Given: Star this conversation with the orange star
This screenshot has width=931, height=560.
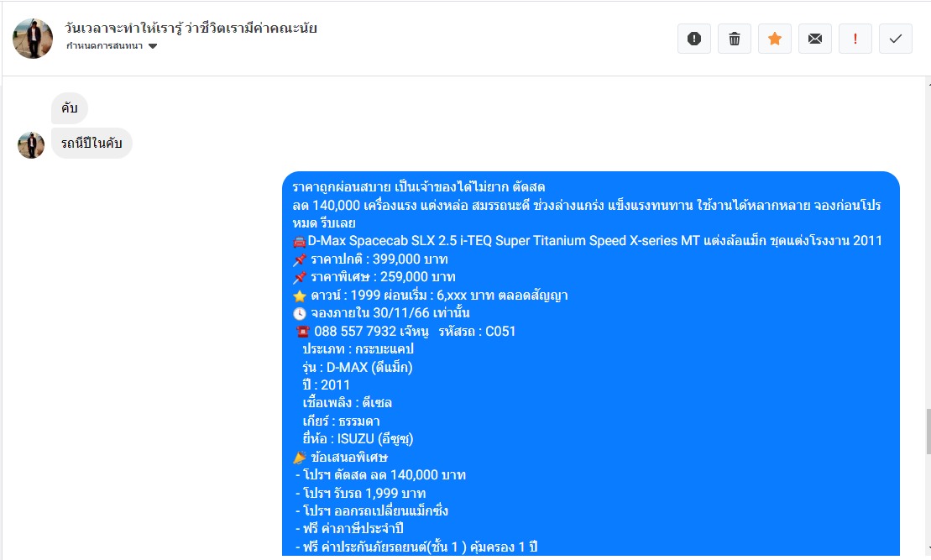Looking at the screenshot, I should 775,39.
